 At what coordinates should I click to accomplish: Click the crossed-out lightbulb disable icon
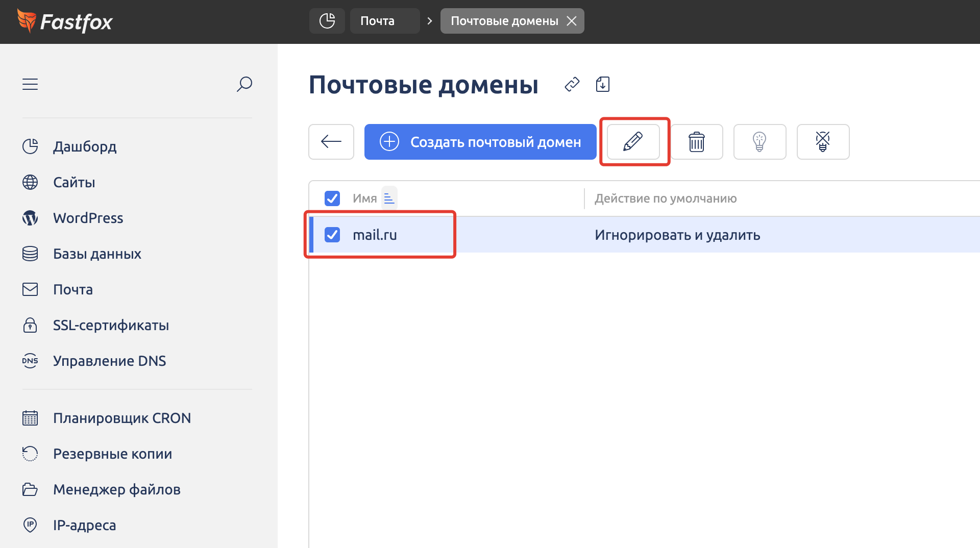click(823, 142)
